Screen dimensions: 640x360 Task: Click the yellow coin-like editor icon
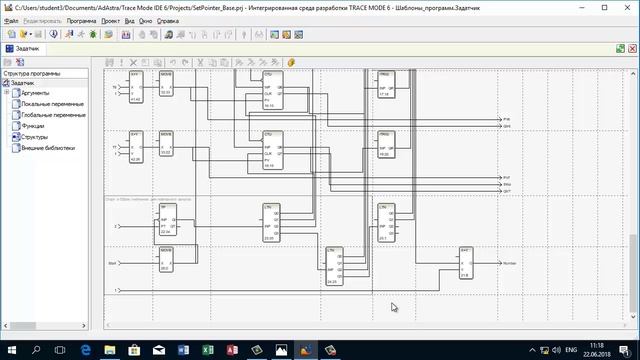coord(291,62)
